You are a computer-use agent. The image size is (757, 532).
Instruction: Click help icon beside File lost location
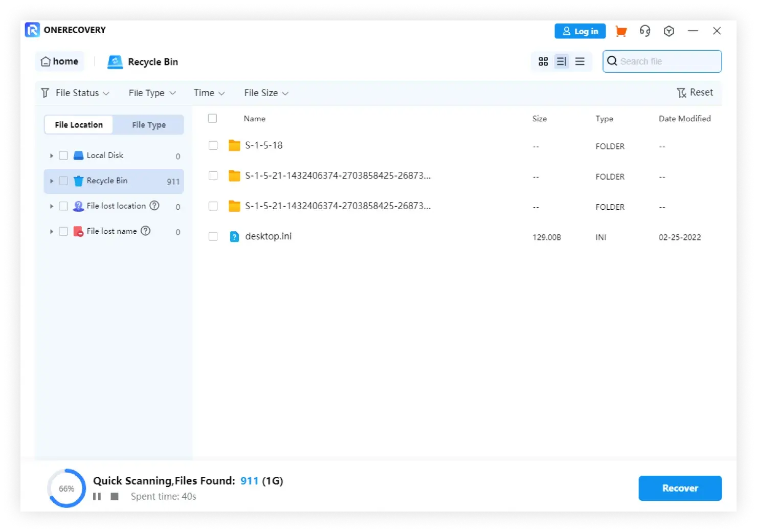tap(154, 206)
